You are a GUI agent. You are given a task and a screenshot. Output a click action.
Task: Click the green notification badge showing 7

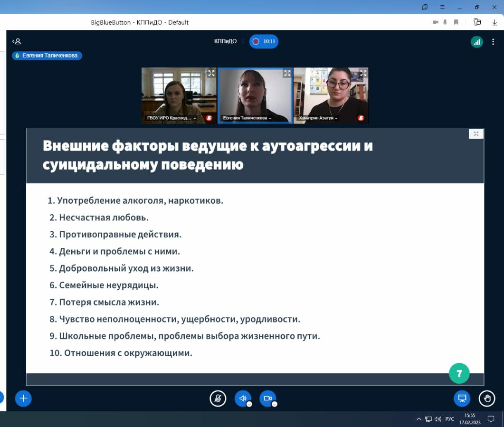(x=459, y=373)
